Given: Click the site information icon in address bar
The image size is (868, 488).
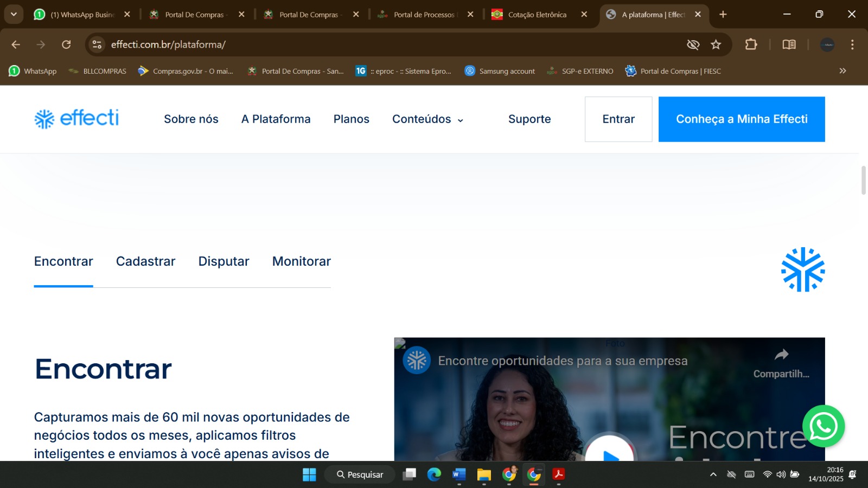Looking at the screenshot, I should (97, 44).
